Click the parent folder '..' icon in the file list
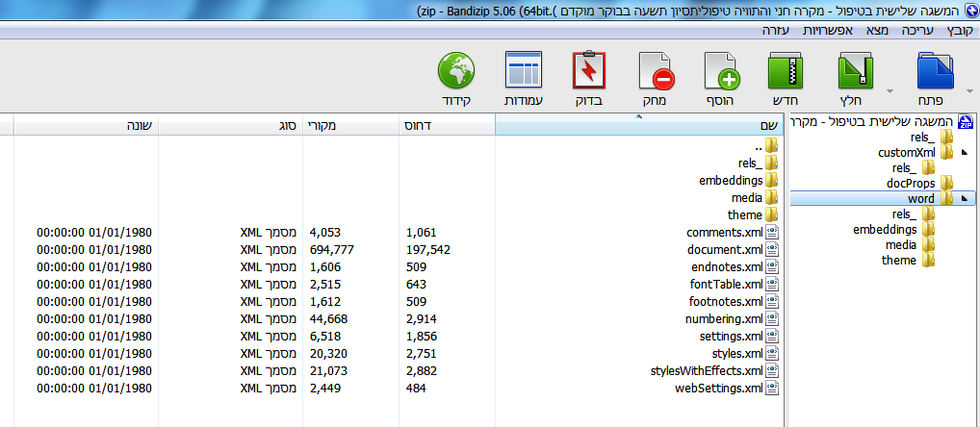 (x=772, y=146)
